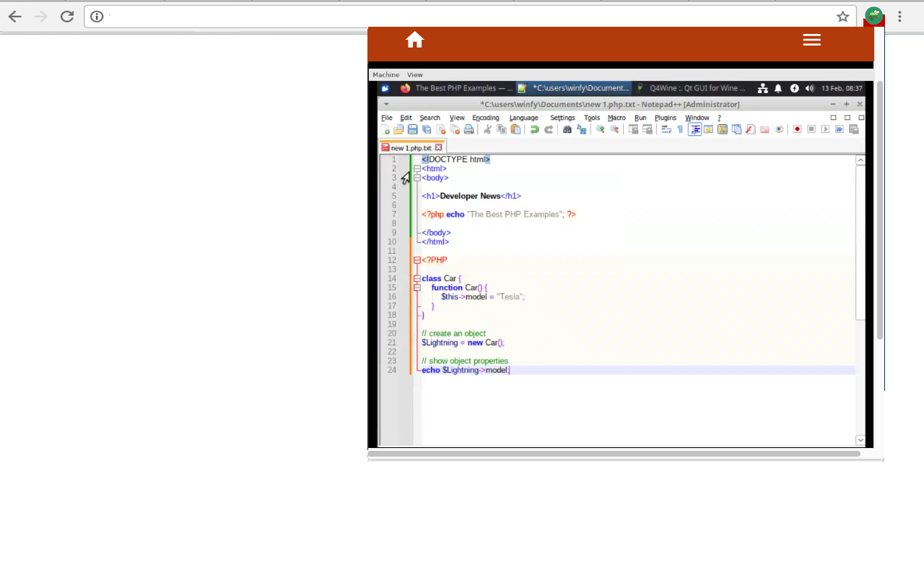Save the document using the Save icon
The height and width of the screenshot is (578, 924).
[x=412, y=129]
